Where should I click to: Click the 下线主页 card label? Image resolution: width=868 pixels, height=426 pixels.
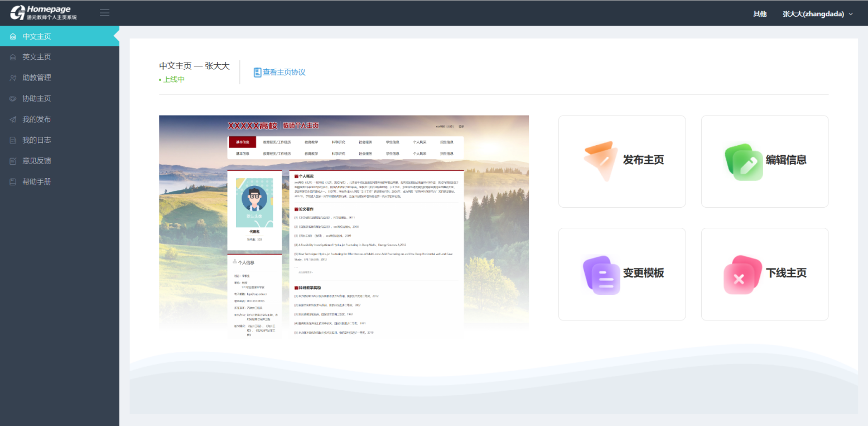click(786, 273)
